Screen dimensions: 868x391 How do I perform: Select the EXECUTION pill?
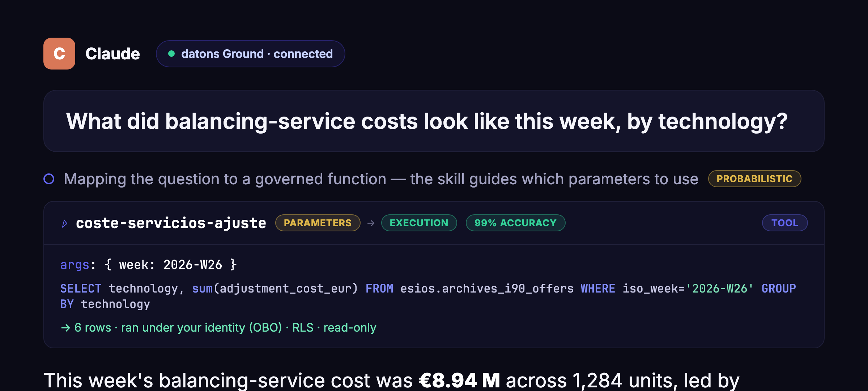(x=419, y=223)
